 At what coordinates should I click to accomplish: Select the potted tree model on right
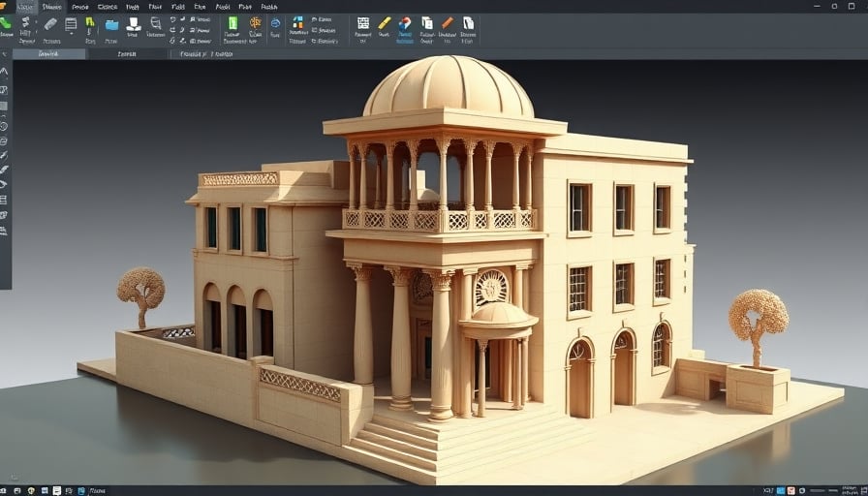pyautogui.click(x=759, y=325)
